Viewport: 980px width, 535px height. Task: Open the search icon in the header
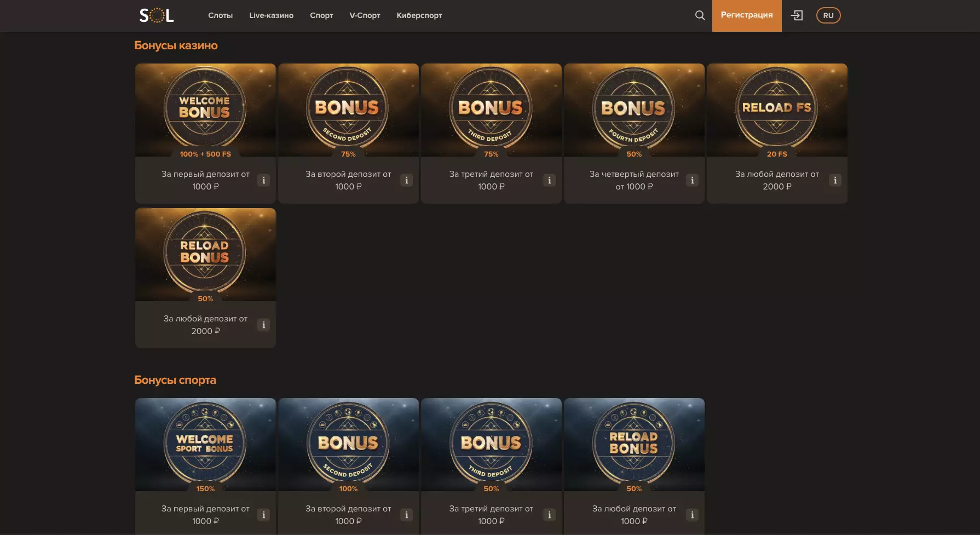700,15
